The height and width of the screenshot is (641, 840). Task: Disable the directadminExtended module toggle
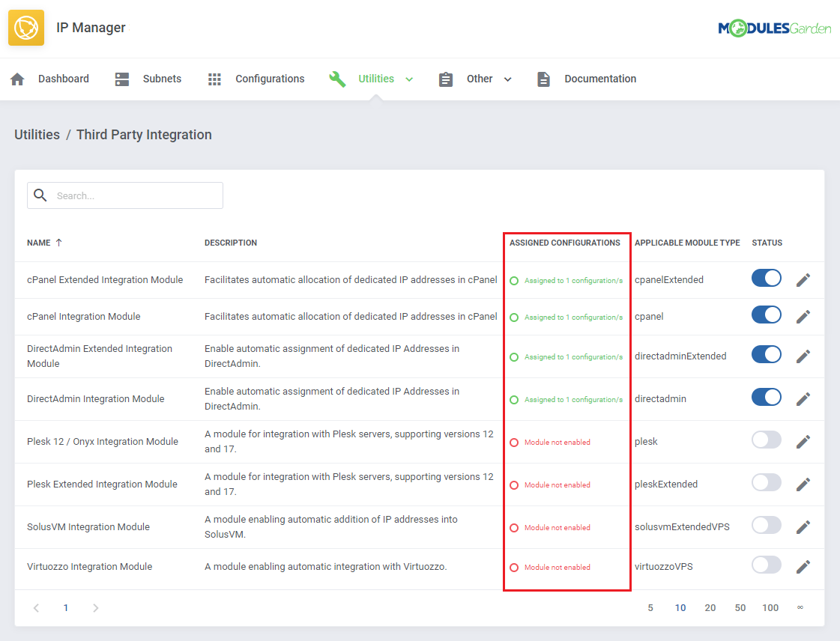tap(766, 354)
